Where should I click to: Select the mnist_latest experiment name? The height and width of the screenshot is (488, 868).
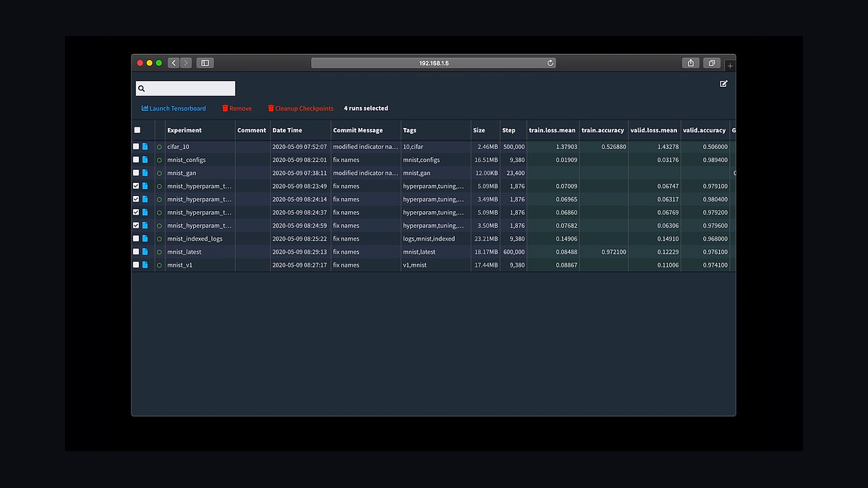184,252
